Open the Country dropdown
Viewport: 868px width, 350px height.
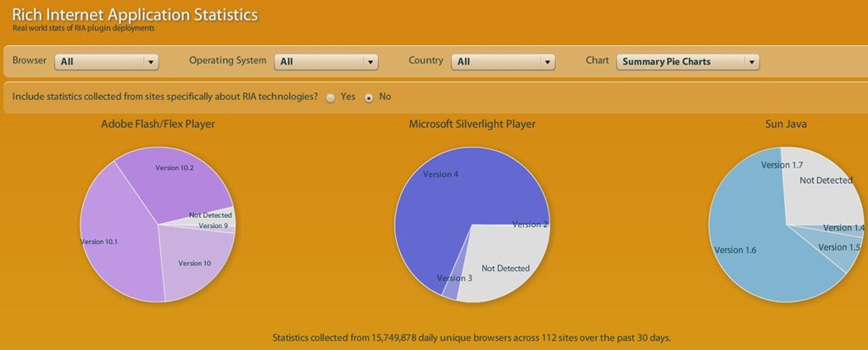[x=504, y=62]
